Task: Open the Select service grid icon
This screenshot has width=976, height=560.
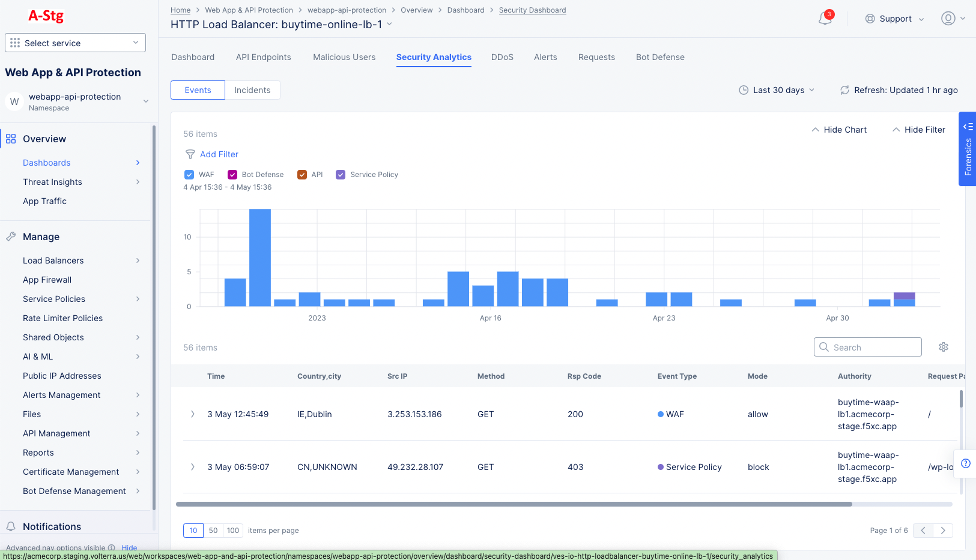Action: [15, 43]
